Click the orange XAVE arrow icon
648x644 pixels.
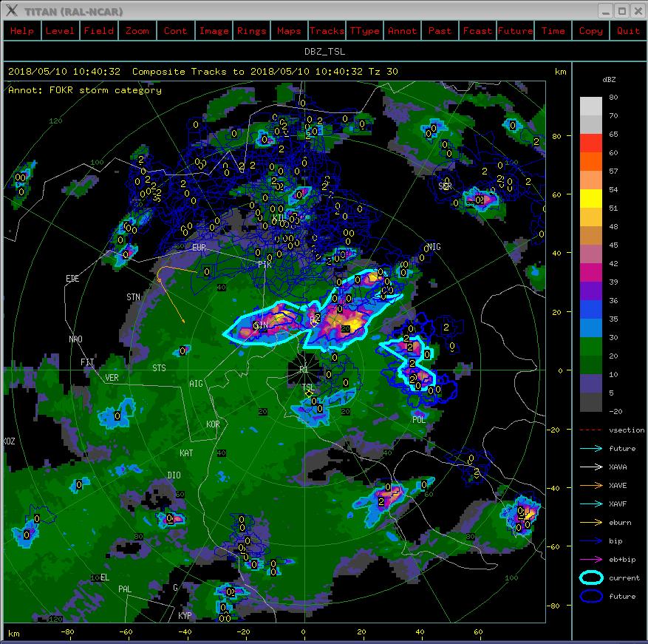pyautogui.click(x=591, y=486)
